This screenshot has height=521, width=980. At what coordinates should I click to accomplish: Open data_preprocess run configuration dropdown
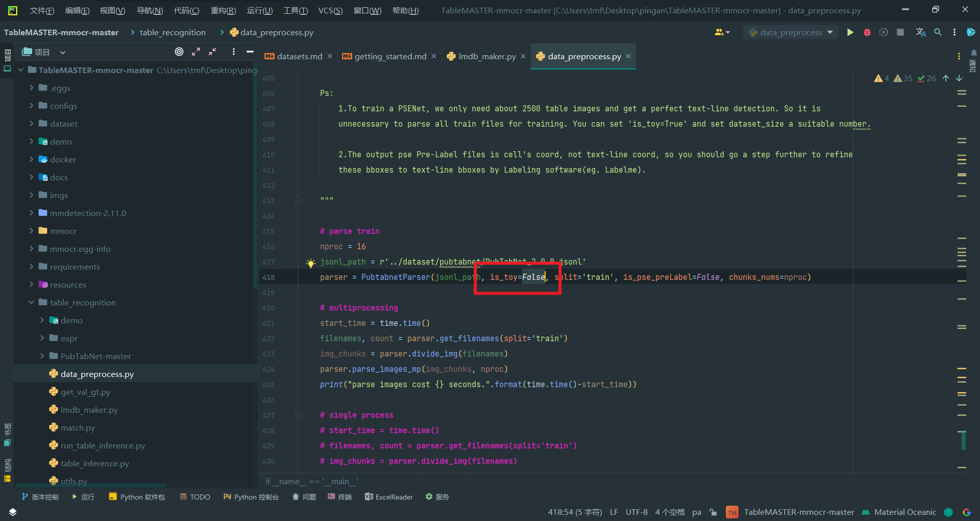point(790,32)
